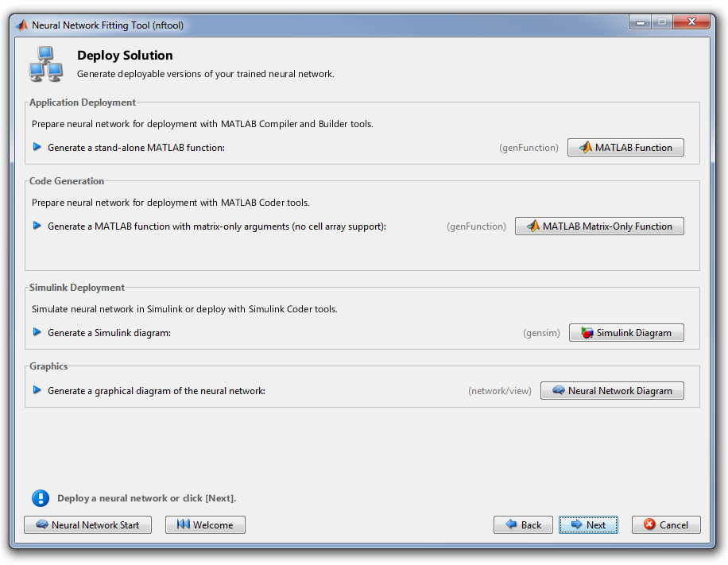Click MATLAB logo in the title bar
Viewport: 728px width, 565px height.
coord(21,25)
